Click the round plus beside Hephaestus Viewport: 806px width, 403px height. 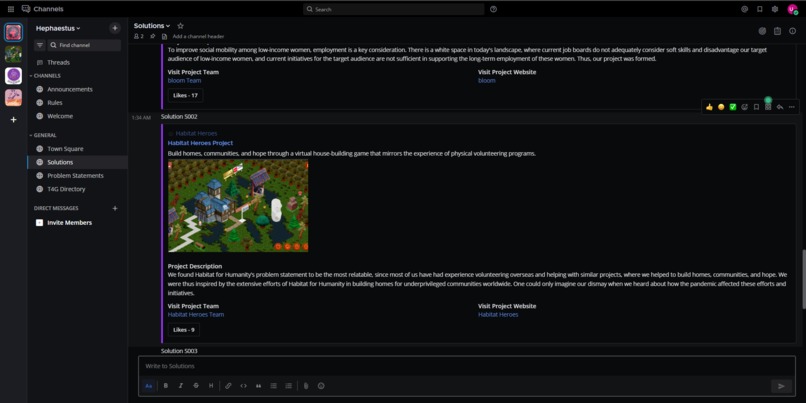(x=115, y=28)
